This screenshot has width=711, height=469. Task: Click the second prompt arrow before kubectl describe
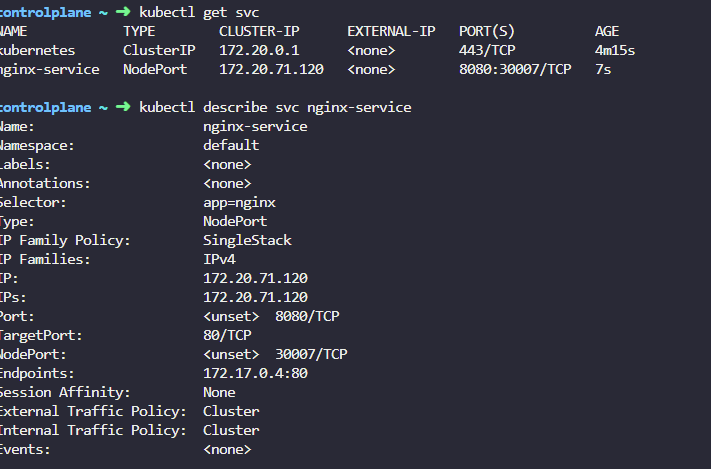[124, 107]
